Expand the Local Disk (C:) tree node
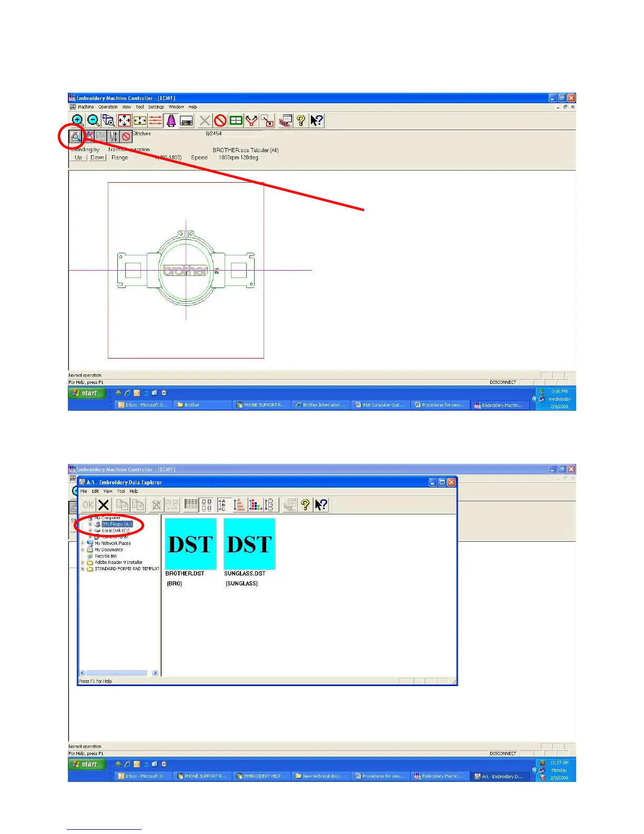Viewport: 644px width, 834px height. coord(90,531)
